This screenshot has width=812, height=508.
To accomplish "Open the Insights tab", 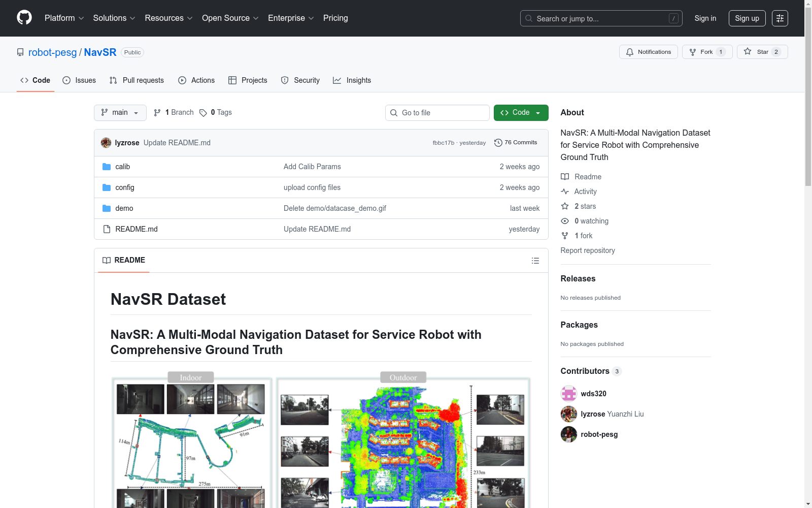I will [x=352, y=80].
